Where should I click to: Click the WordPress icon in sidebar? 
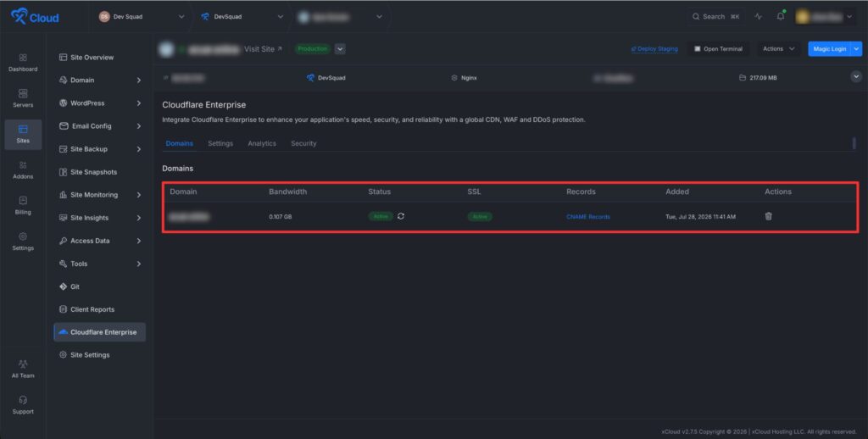(63, 103)
